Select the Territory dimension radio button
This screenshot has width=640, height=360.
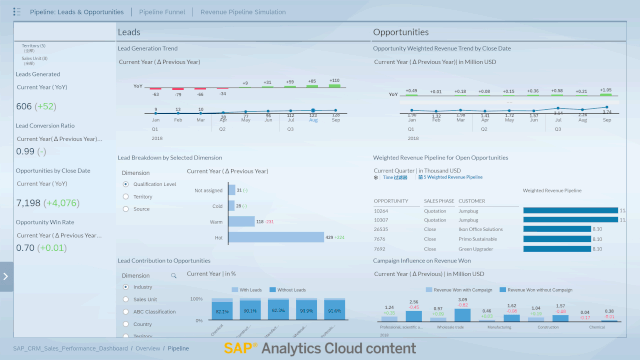[126, 197]
